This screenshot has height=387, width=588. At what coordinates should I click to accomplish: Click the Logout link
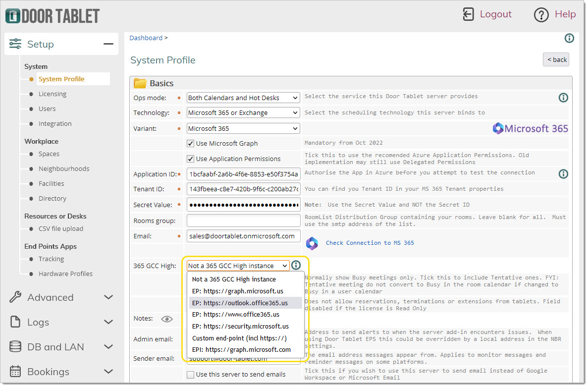(496, 14)
